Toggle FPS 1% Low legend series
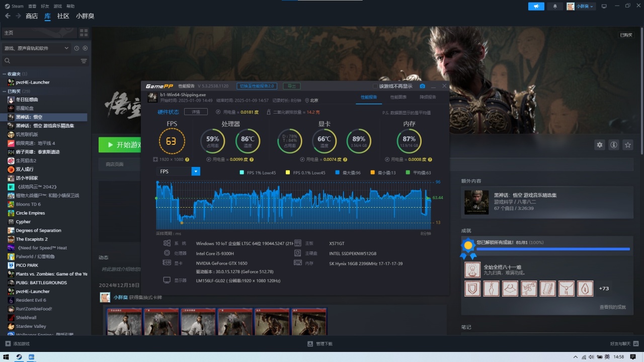This screenshot has width=644, height=362. (x=258, y=173)
